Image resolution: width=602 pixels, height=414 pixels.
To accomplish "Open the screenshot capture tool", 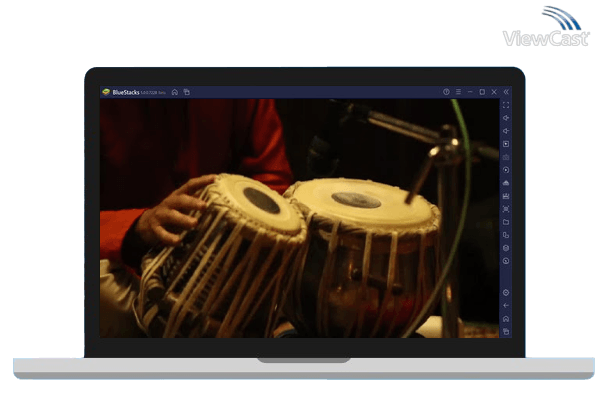I will click(x=506, y=209).
